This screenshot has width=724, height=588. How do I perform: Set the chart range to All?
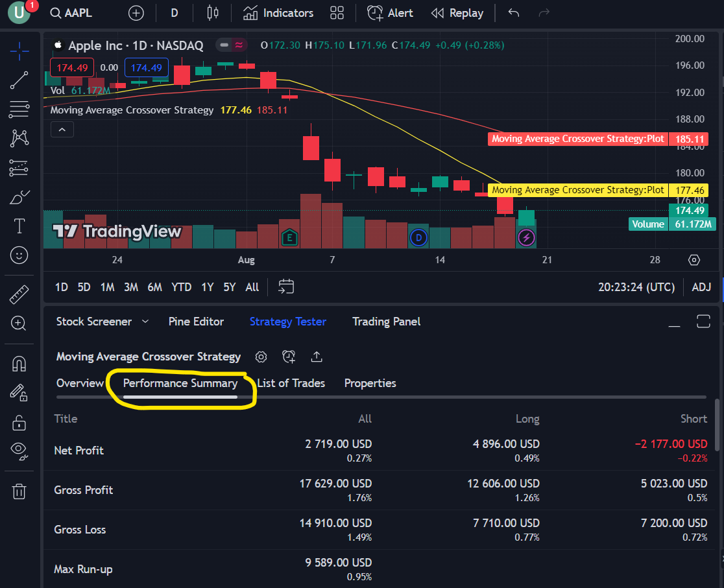point(252,287)
